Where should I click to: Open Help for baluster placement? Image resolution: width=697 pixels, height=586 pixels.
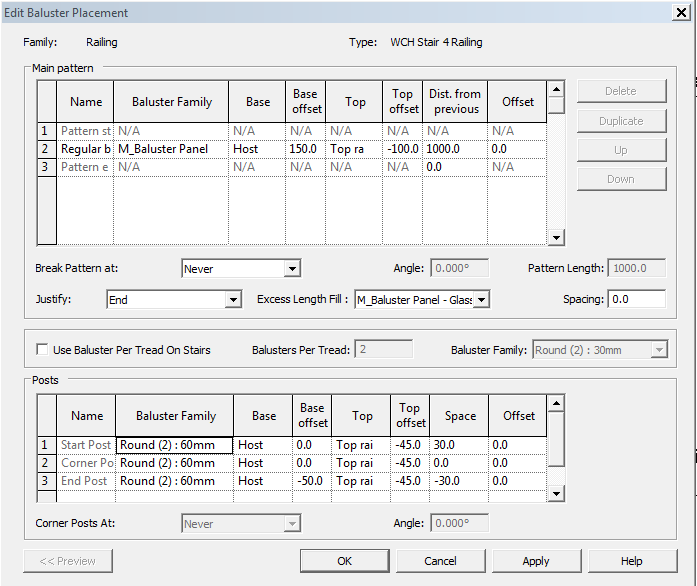click(631, 561)
